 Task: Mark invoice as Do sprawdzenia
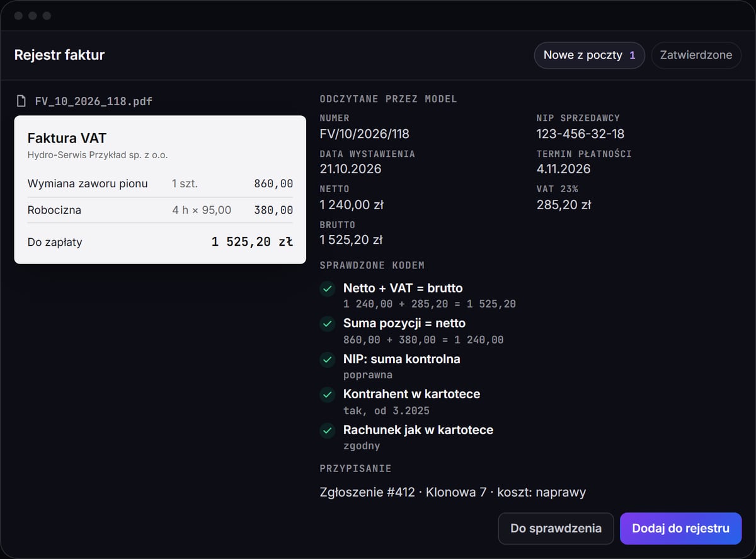[x=556, y=528]
